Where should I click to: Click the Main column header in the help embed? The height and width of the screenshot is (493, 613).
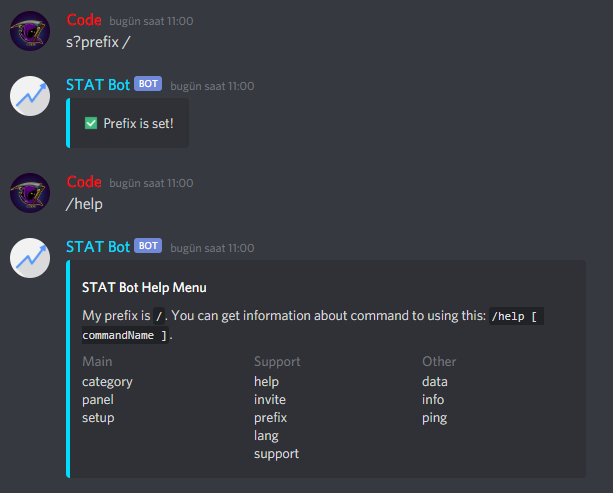(97, 361)
